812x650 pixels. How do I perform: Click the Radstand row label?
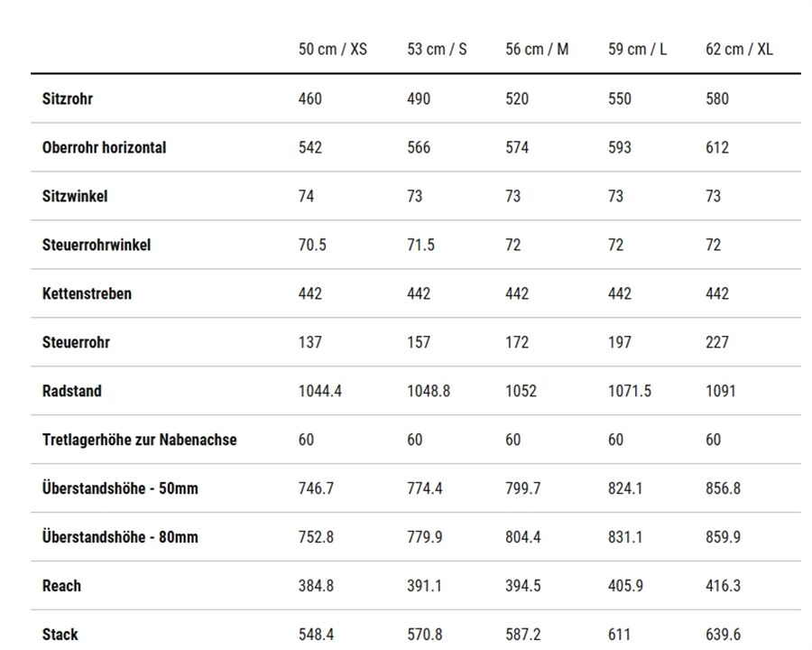point(72,391)
